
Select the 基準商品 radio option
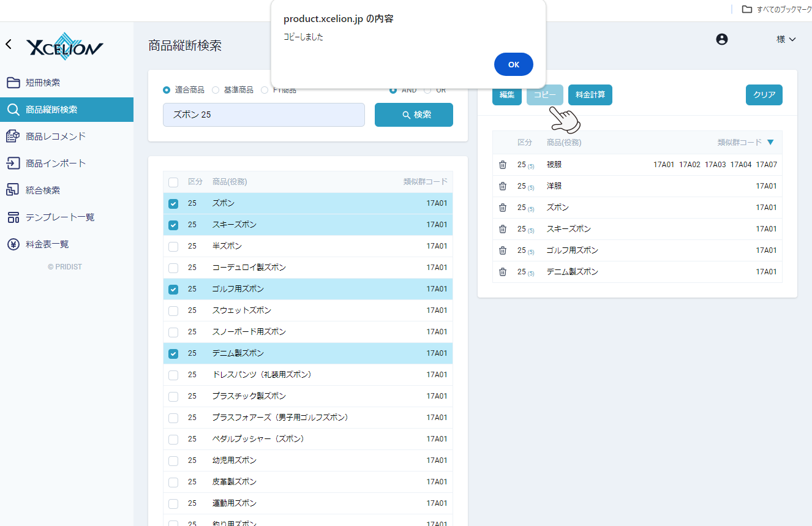(x=216, y=90)
